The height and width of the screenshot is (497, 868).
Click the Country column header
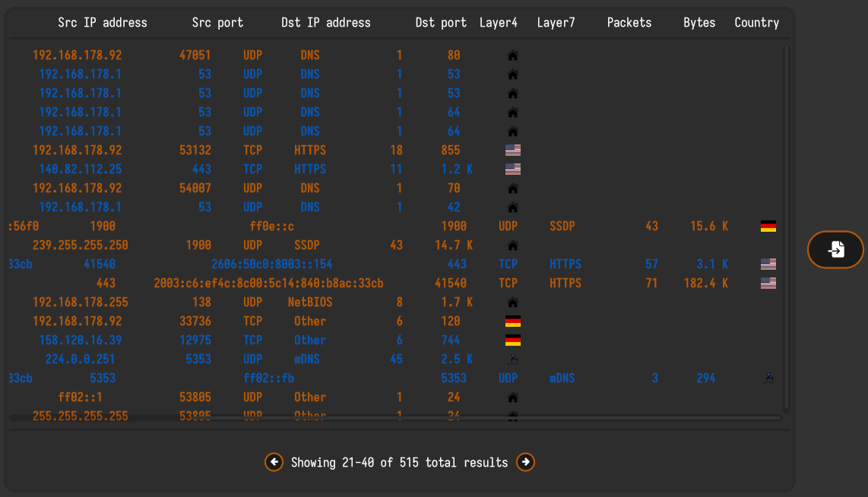pyautogui.click(x=756, y=23)
